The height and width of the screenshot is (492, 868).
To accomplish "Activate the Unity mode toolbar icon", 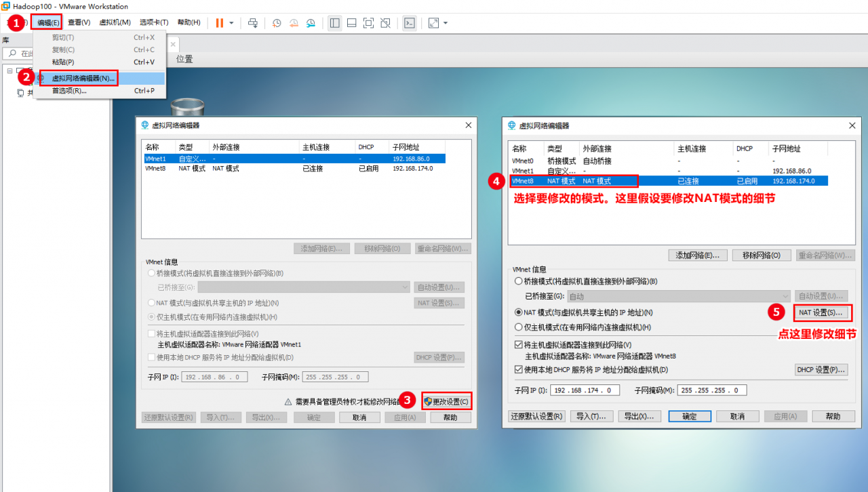I will 385,22.
